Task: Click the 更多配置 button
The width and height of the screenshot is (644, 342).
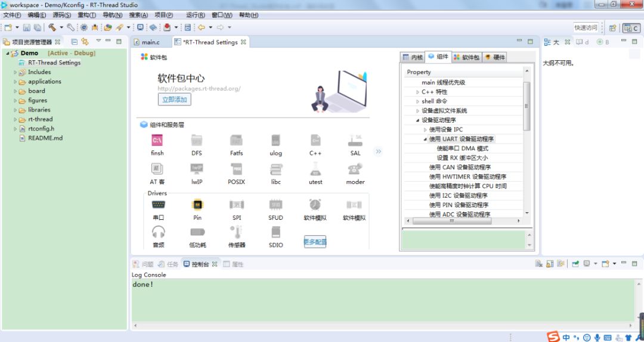Action: tap(315, 242)
